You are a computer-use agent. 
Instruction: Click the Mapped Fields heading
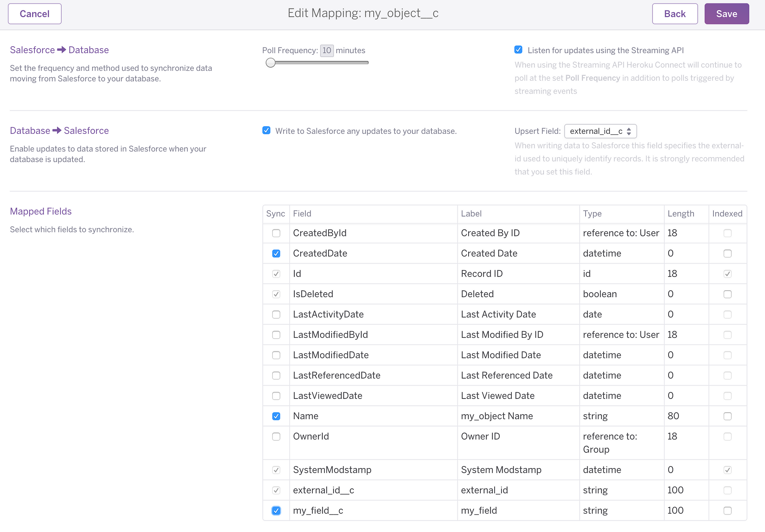tap(41, 211)
